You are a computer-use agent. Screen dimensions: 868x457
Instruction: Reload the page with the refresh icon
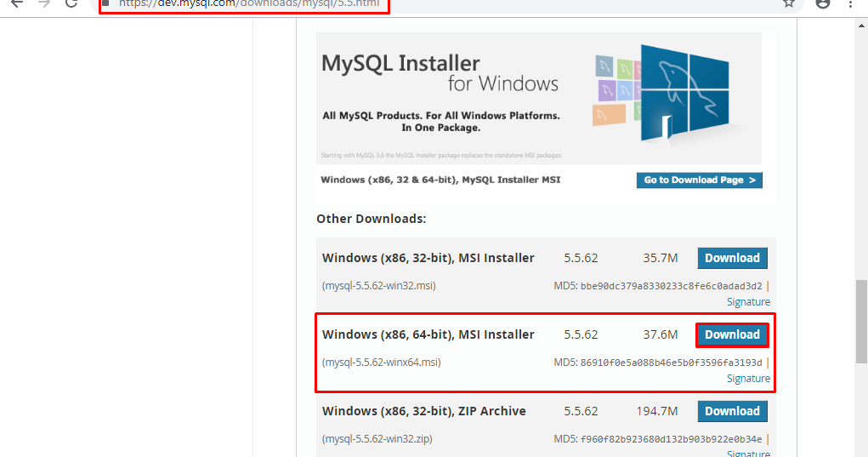(x=71, y=3)
